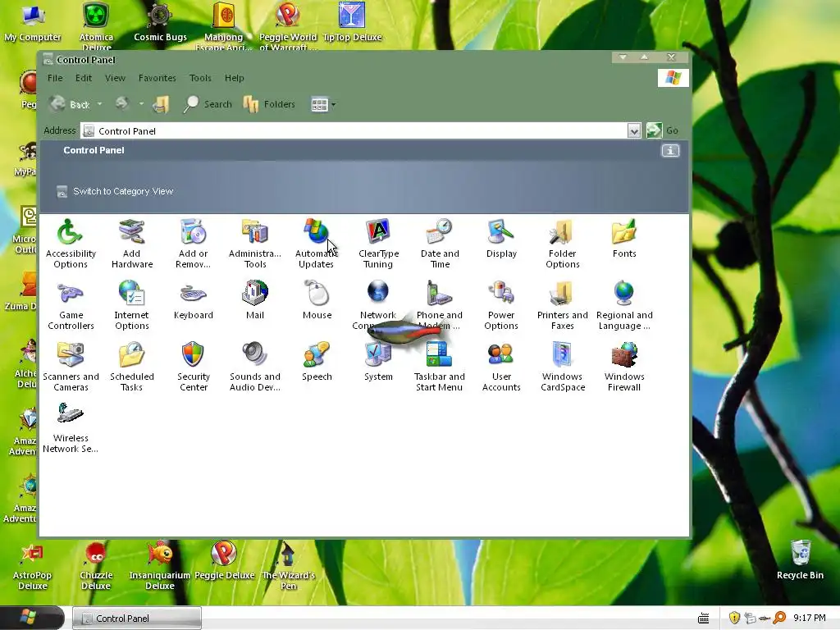Open Wireless Network Setup wizard icon
Image resolution: width=840 pixels, height=630 pixels.
[71, 428]
